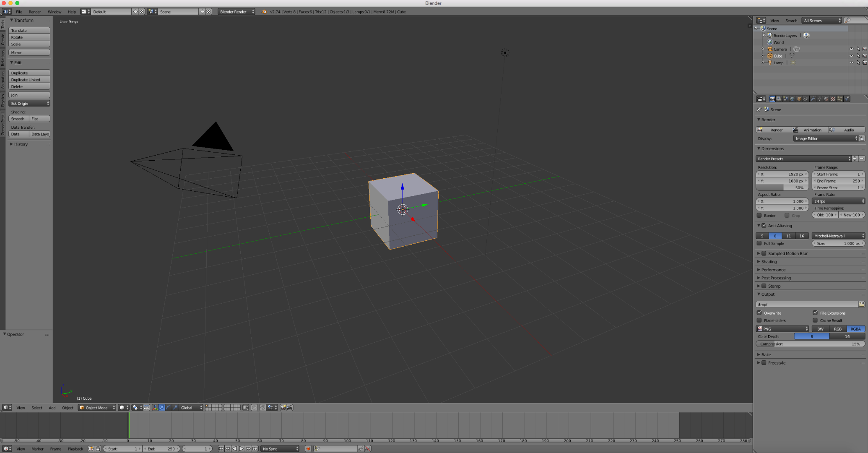Open the Render Layers properties icon
The image size is (868, 453).
point(779,99)
